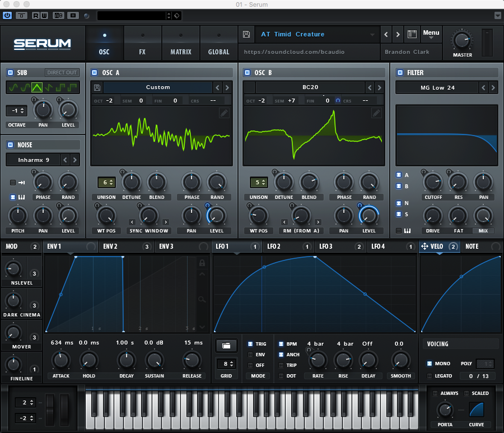Select previous OSC A wavetable
Image resolution: width=504 pixels, height=433 pixels.
tap(218, 87)
